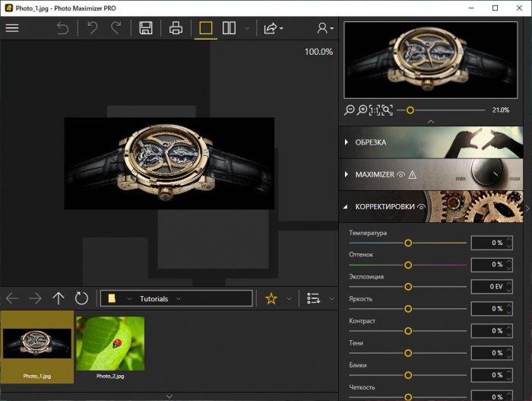Viewport: 532px width, 401px height.
Task: Select the split compare view icon
Action: (229, 28)
